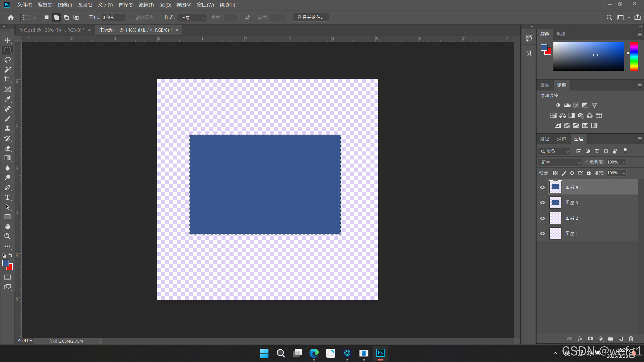Select the Magic Wand tool
644x362 pixels.
tap(7, 70)
